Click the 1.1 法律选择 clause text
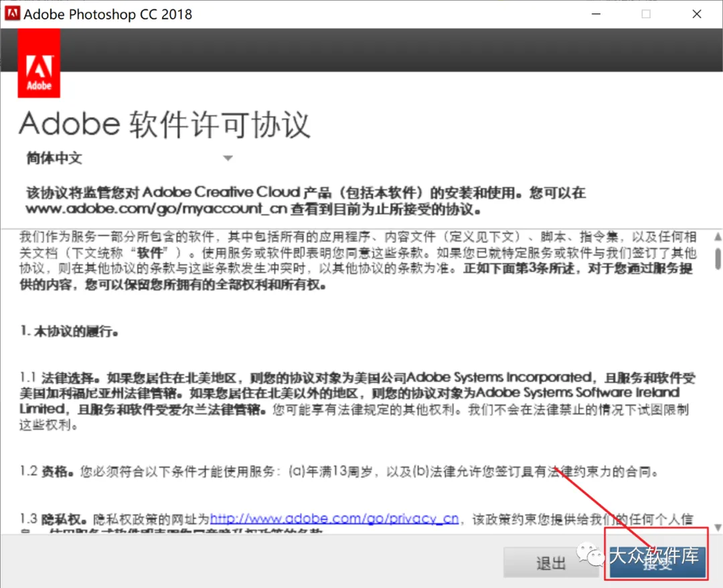Image resolution: width=723 pixels, height=588 pixels. [x=357, y=400]
